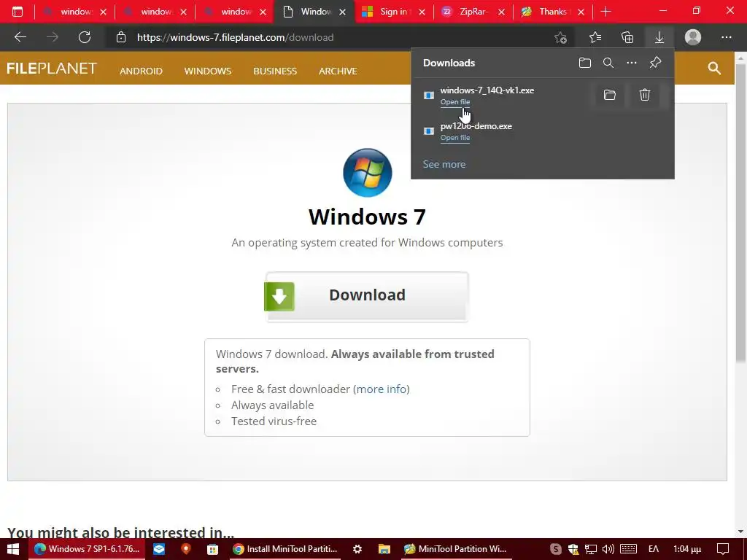Screen dimensions: 747x560
Task: Open the ARCHIVE menu item
Action: [338, 71]
